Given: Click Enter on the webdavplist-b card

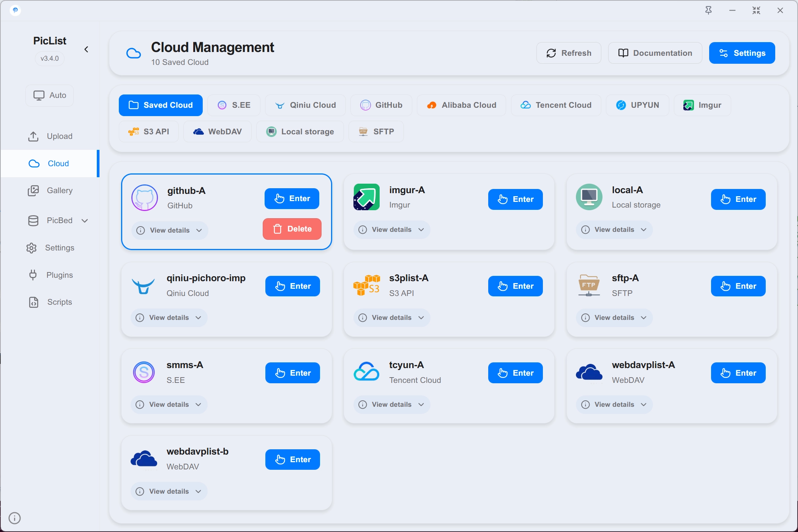Looking at the screenshot, I should click(x=293, y=460).
